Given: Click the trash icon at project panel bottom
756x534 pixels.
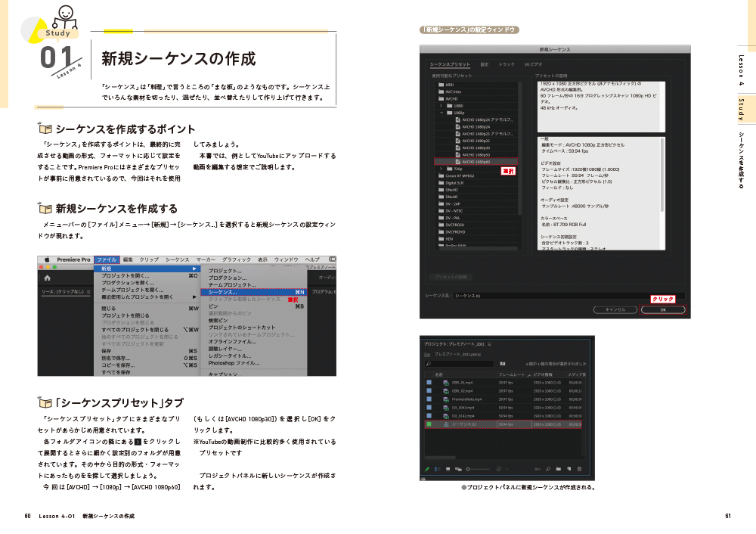Looking at the screenshot, I should pyautogui.click(x=579, y=469).
